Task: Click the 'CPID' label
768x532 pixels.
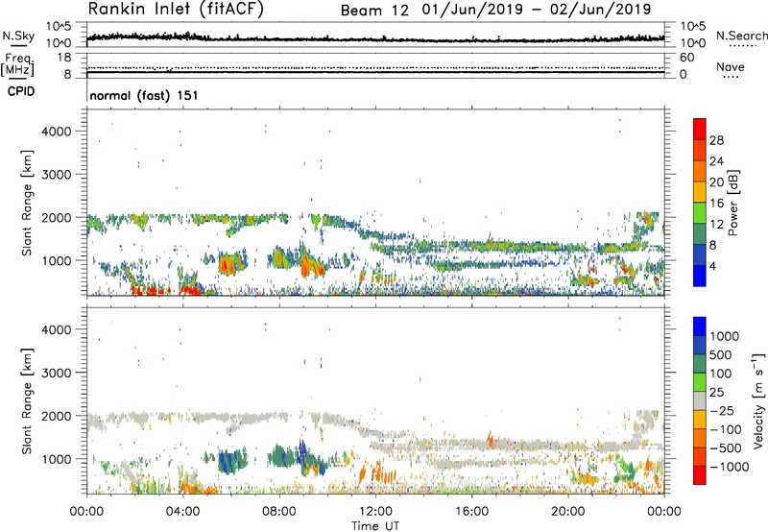Action: (21, 92)
